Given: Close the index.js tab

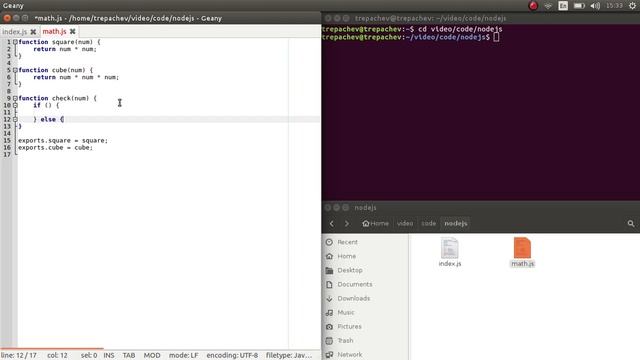Looking at the screenshot, I should pyautogui.click(x=33, y=31).
